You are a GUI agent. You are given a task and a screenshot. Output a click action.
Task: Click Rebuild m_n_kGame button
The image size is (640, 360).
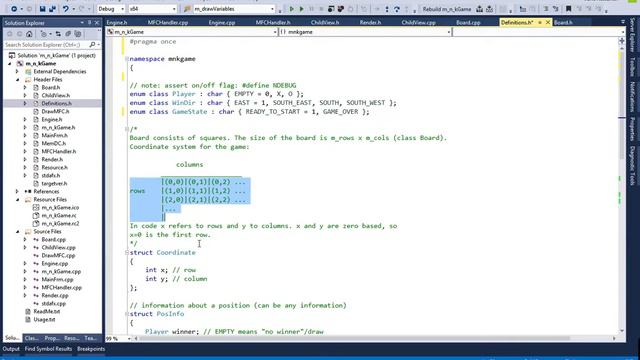[x=447, y=9]
